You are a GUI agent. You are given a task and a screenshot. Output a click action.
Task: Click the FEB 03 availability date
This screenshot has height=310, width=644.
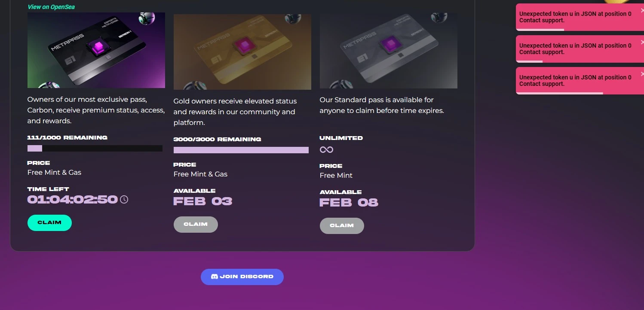(x=203, y=201)
